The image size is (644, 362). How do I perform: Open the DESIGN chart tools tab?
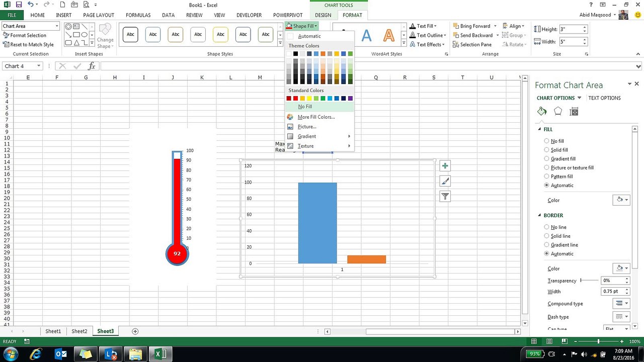pos(323,15)
